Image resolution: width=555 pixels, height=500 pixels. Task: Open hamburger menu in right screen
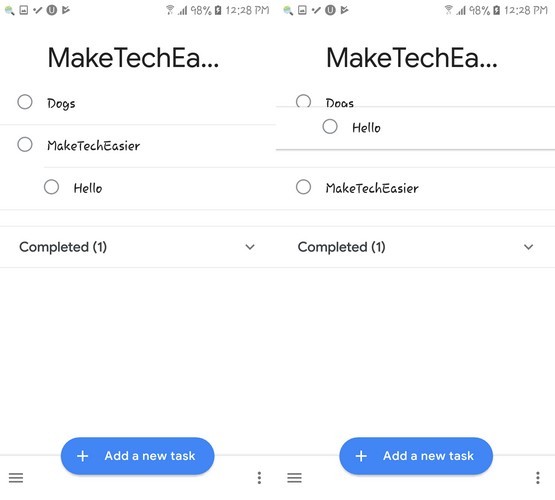pos(294,478)
